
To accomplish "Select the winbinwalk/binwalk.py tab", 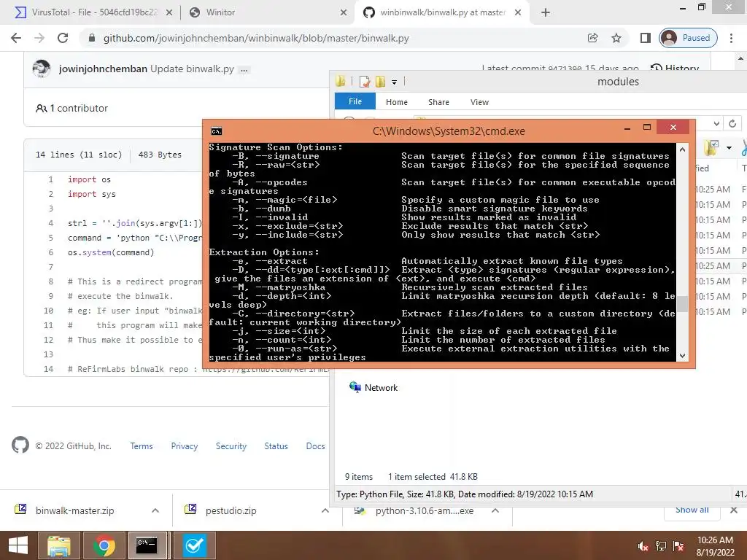I will 441,12.
